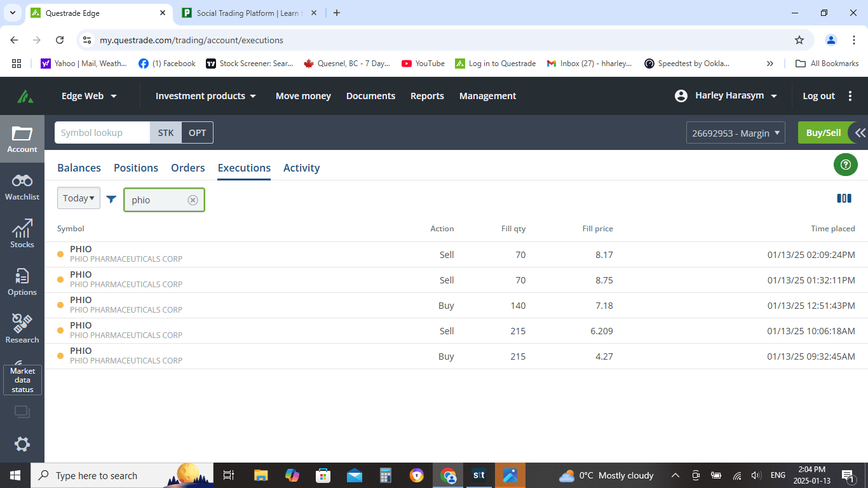
Task: Switch to the Positions tab
Action: pos(136,168)
